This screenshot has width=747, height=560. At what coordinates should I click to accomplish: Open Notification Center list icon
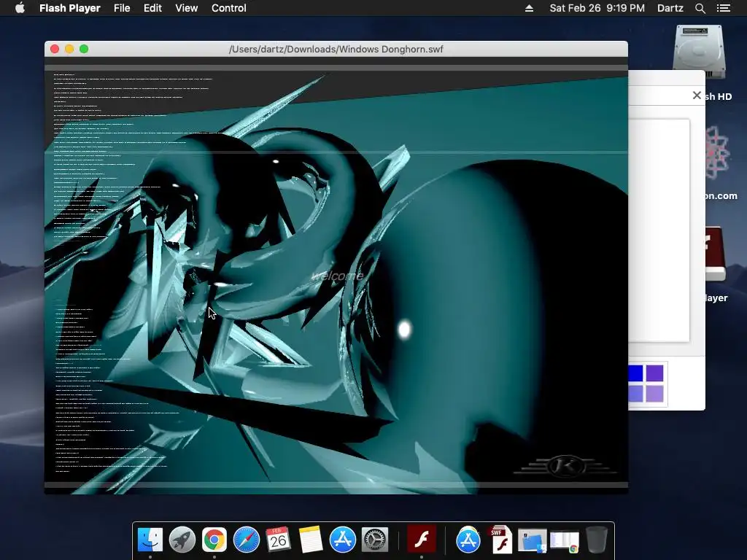(723, 8)
